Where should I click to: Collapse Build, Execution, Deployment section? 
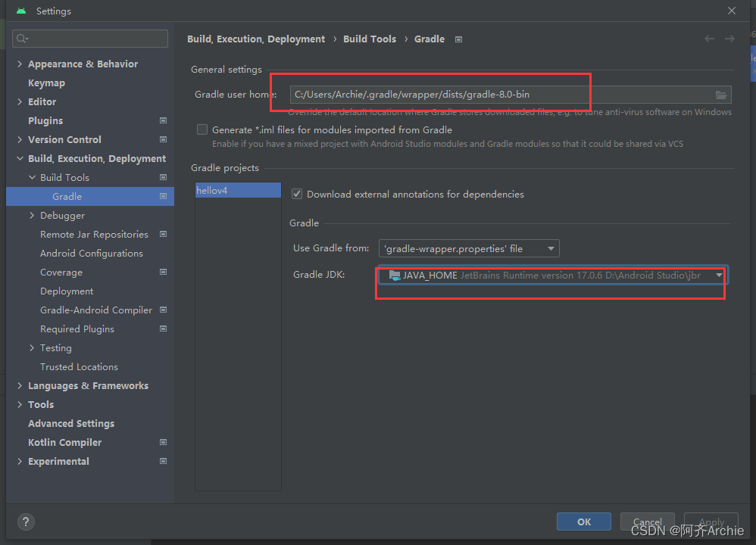coord(20,158)
